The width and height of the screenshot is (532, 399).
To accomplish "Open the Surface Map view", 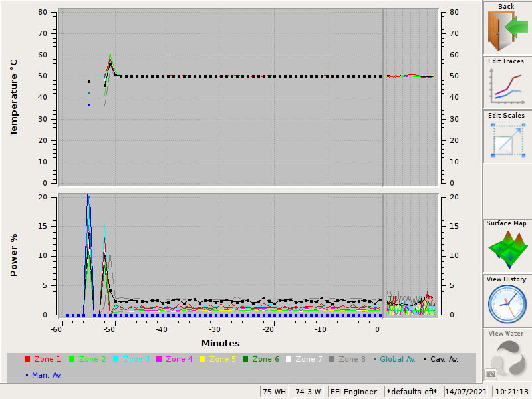I will [x=507, y=249].
